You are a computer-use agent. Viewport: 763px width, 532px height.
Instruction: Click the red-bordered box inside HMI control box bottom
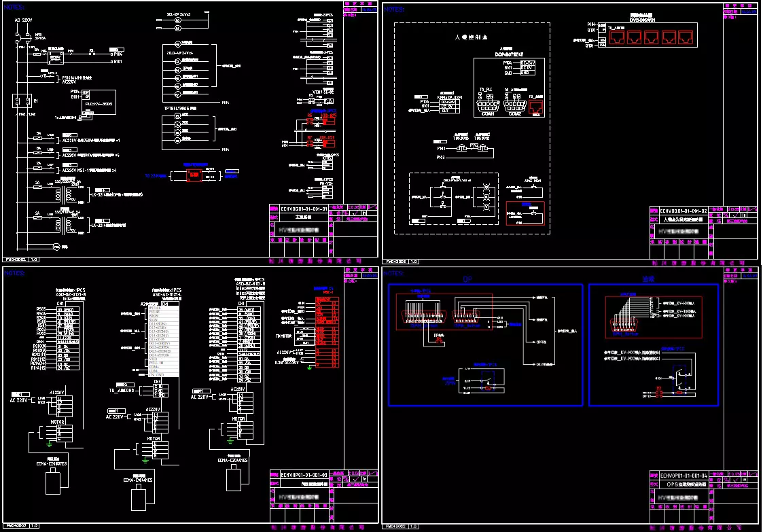525,213
